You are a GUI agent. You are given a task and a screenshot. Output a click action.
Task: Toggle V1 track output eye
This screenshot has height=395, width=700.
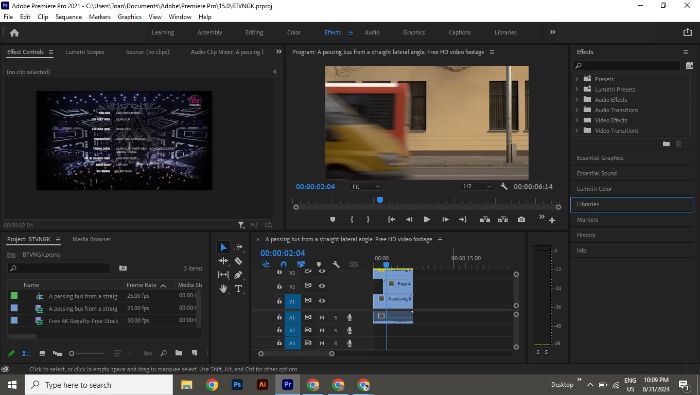point(321,301)
